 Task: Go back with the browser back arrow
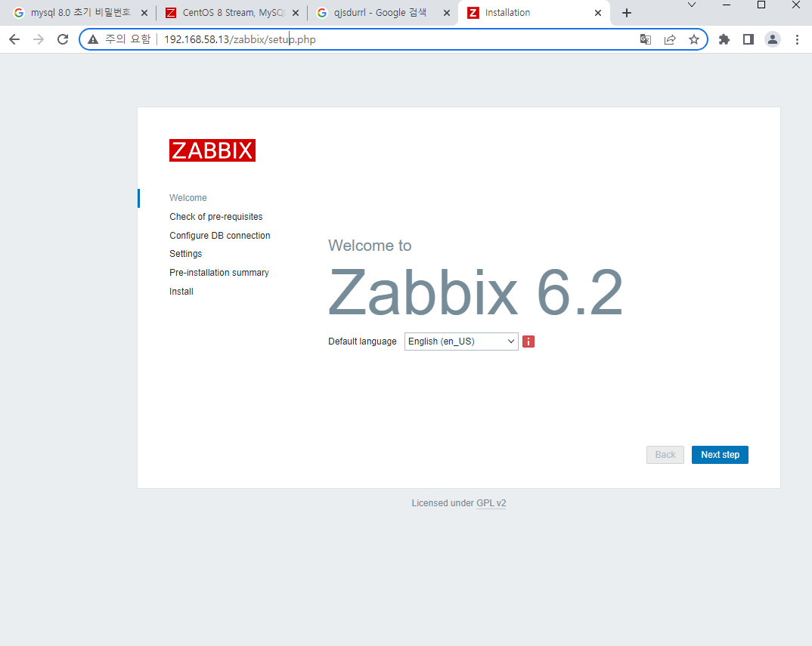point(14,39)
